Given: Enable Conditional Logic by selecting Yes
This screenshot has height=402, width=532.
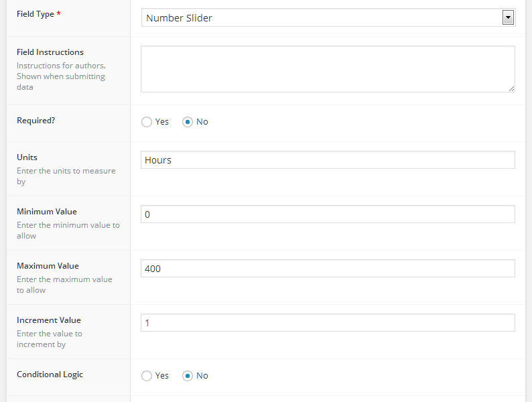Looking at the screenshot, I should pyautogui.click(x=147, y=376).
